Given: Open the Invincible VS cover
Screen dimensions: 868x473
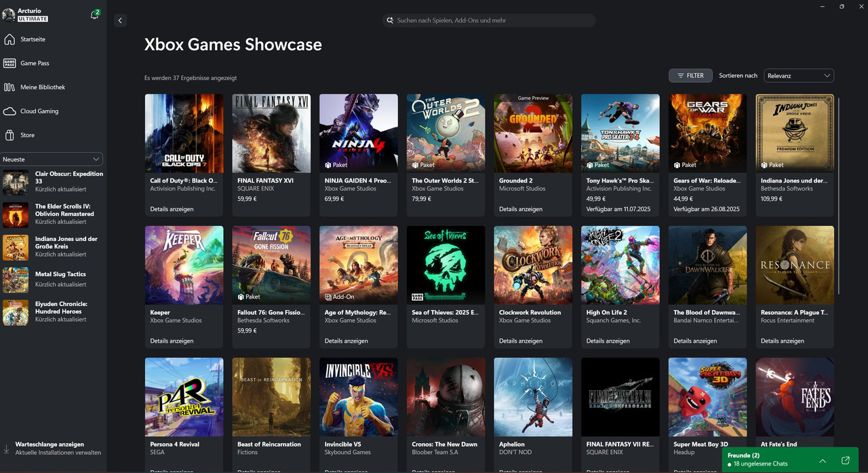Looking at the screenshot, I should click(359, 397).
